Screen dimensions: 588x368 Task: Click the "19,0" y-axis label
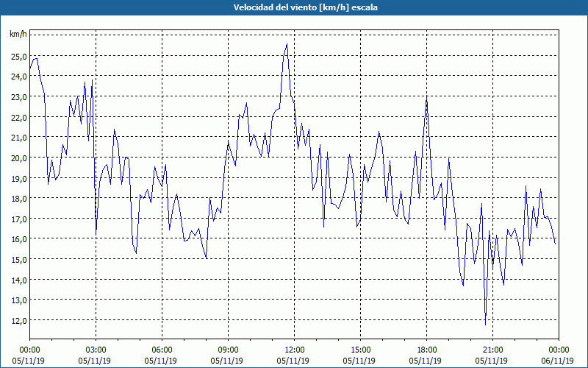coord(19,179)
